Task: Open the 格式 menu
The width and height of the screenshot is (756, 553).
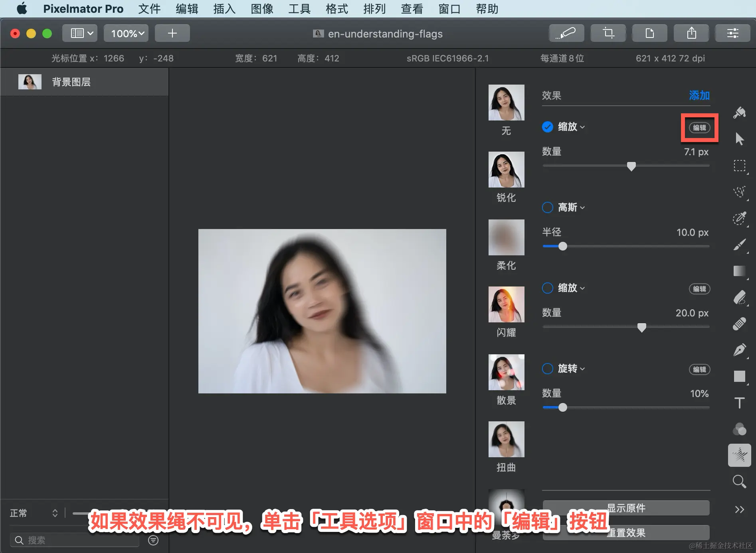Action: [x=337, y=9]
